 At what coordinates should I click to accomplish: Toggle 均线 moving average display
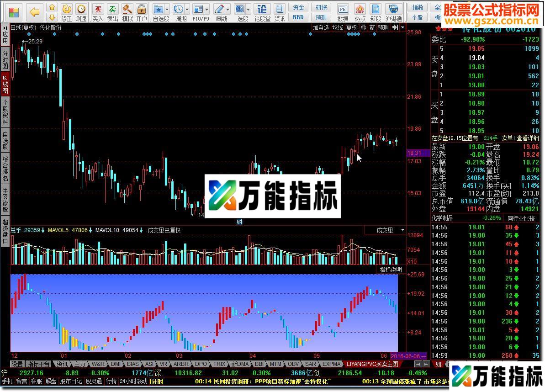coord(337,27)
